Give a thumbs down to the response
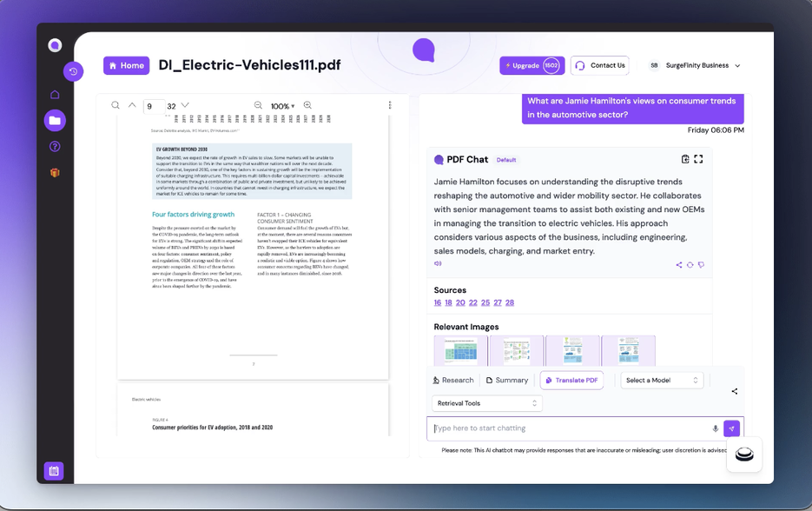The image size is (812, 511). coord(701,265)
